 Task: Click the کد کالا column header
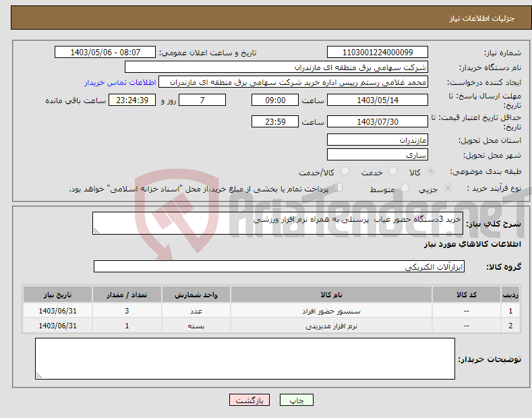click(x=467, y=295)
